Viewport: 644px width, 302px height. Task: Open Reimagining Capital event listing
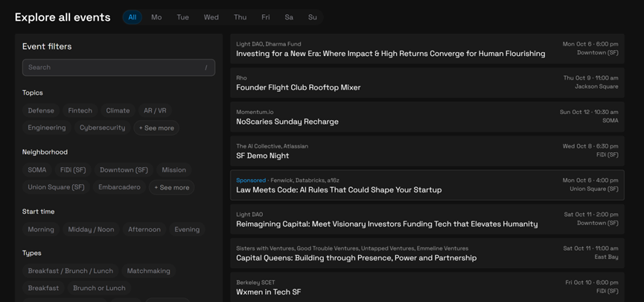coord(427,219)
